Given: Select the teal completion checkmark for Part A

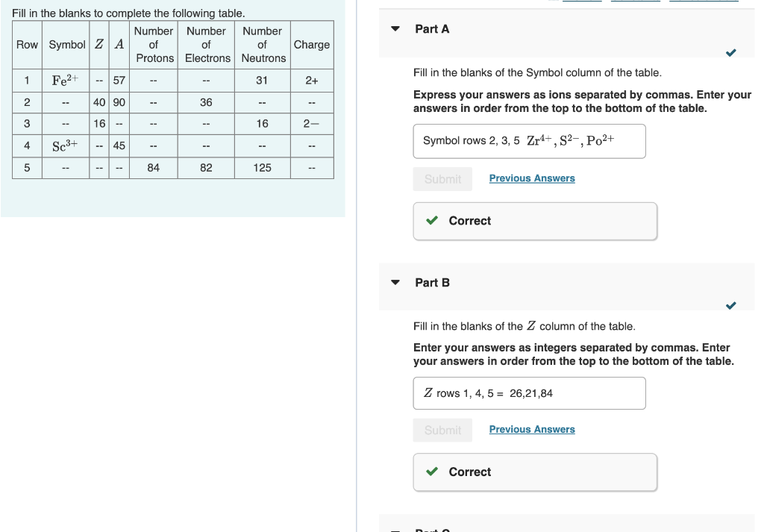Looking at the screenshot, I should tap(730, 53).
